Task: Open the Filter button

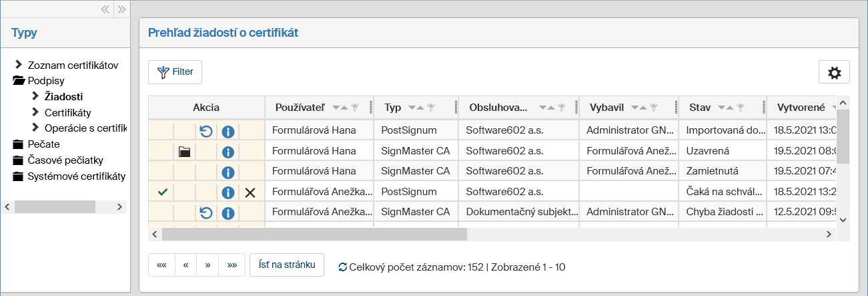Action: click(x=175, y=72)
